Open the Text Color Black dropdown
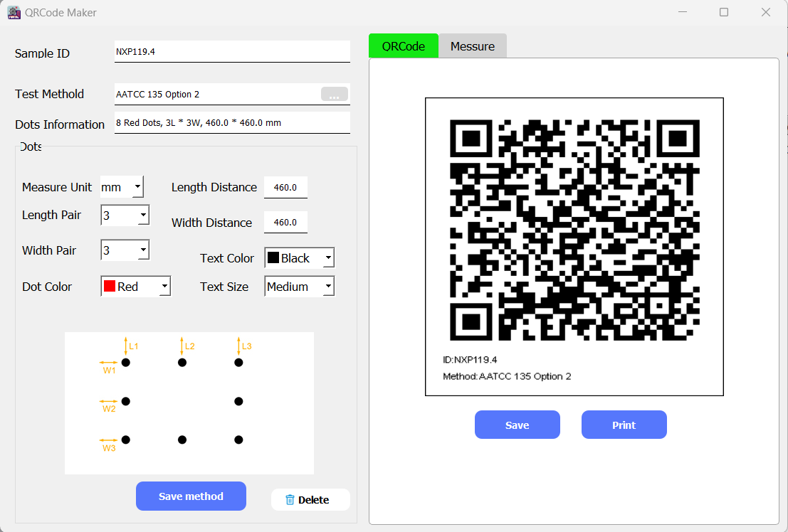Screen dimensions: 788x532 300,258
